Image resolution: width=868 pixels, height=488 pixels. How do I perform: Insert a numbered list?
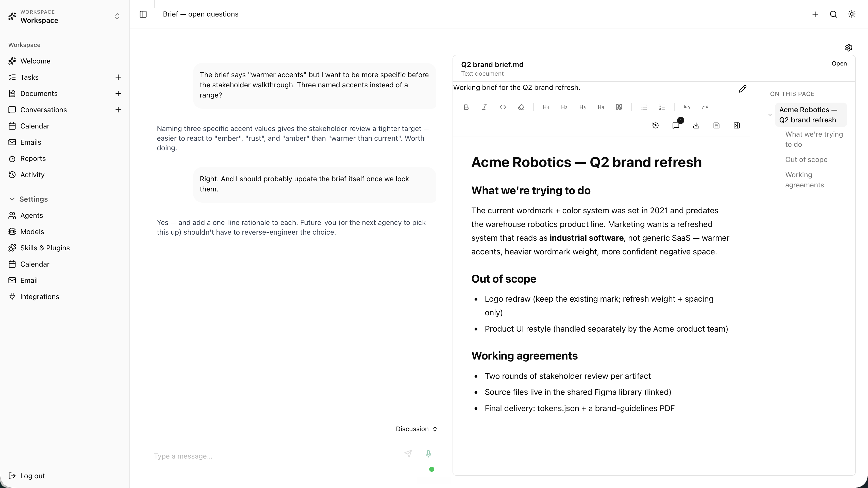(662, 107)
